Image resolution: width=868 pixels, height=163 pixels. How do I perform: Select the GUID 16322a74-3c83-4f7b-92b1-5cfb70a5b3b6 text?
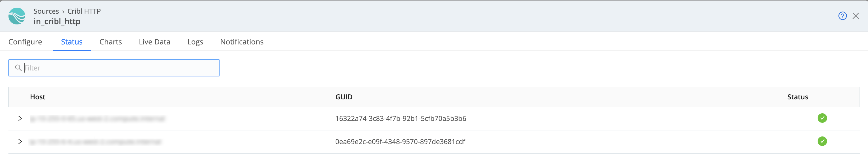tap(401, 118)
